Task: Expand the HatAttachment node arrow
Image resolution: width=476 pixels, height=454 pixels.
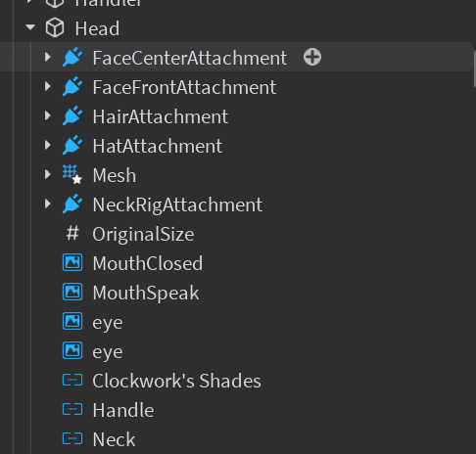Action: (x=48, y=145)
